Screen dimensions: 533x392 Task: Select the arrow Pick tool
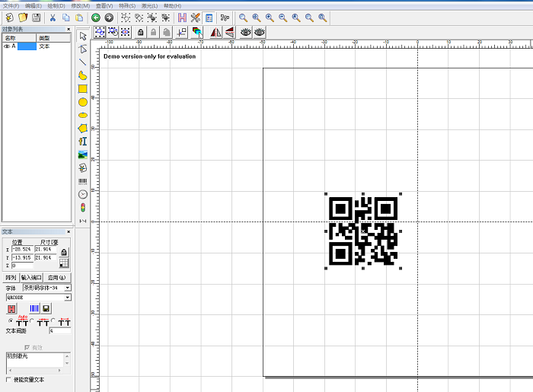click(x=83, y=36)
